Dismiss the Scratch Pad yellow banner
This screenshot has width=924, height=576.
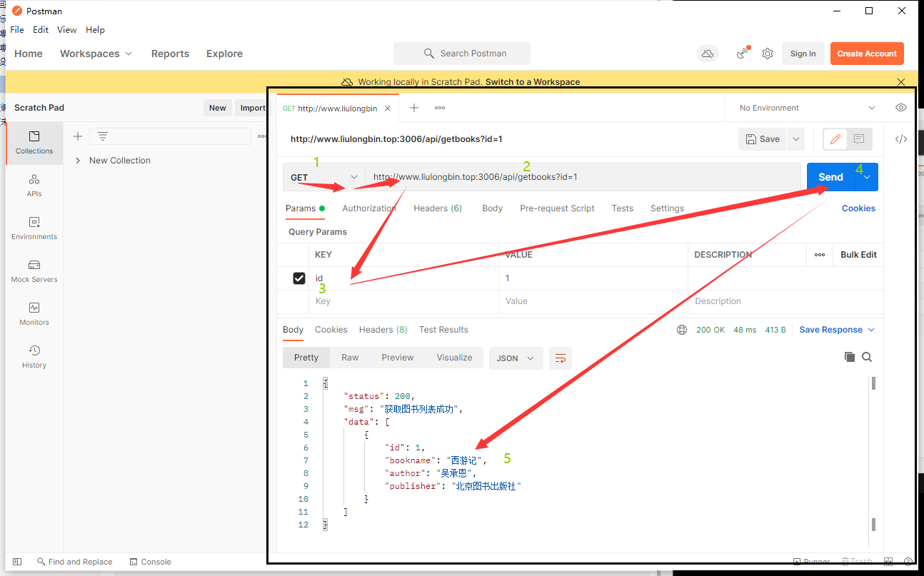pos(901,82)
